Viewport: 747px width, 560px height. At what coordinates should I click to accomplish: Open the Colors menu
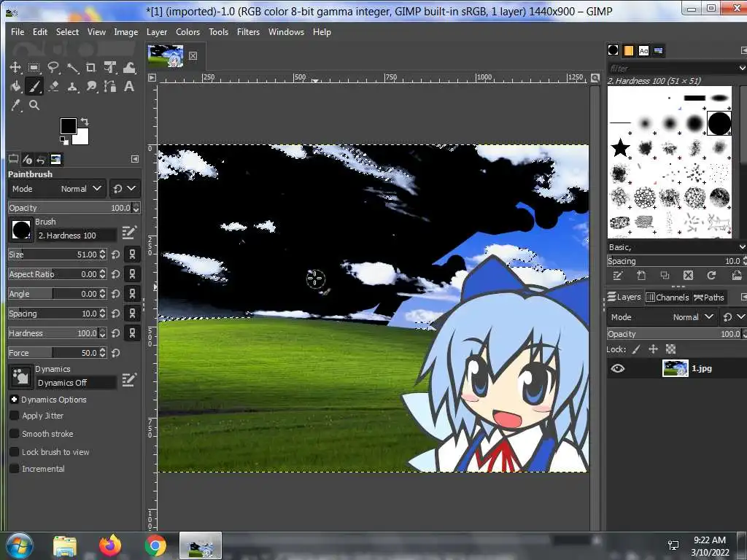tap(187, 32)
